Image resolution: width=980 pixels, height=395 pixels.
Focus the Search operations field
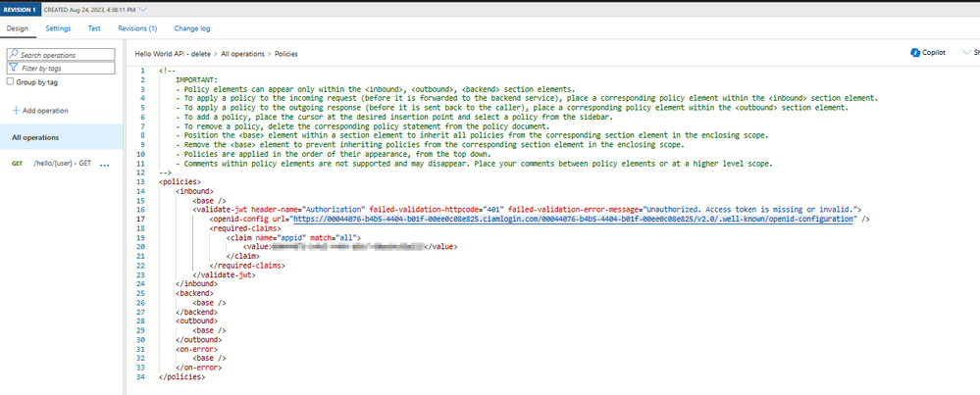pyautogui.click(x=61, y=54)
